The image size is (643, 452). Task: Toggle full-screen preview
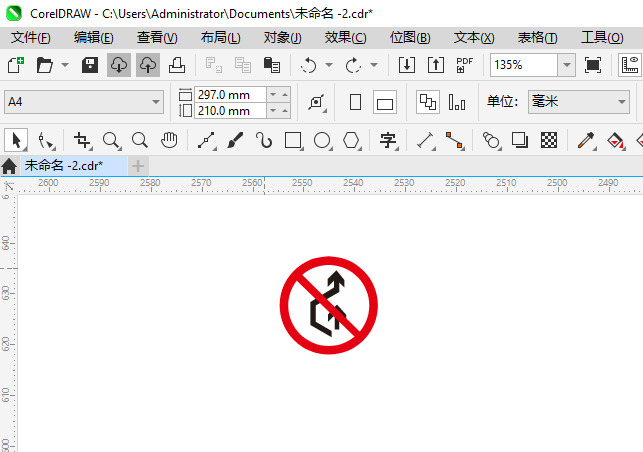[593, 65]
